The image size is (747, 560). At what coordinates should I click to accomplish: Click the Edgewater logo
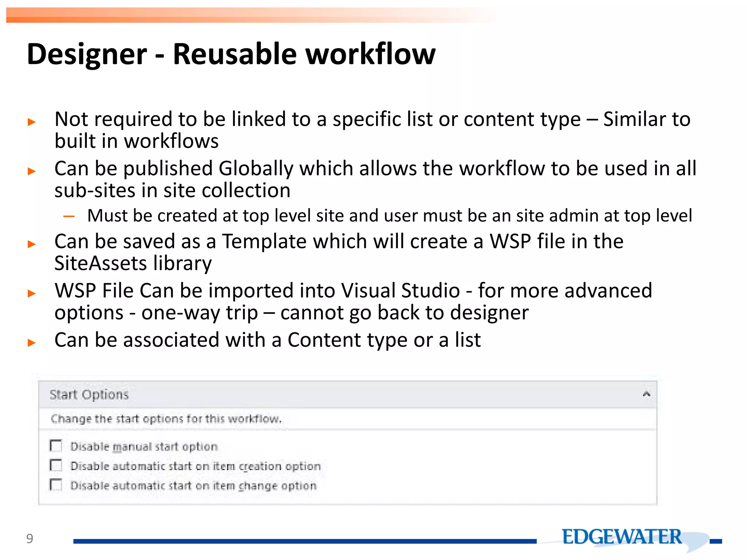622,537
